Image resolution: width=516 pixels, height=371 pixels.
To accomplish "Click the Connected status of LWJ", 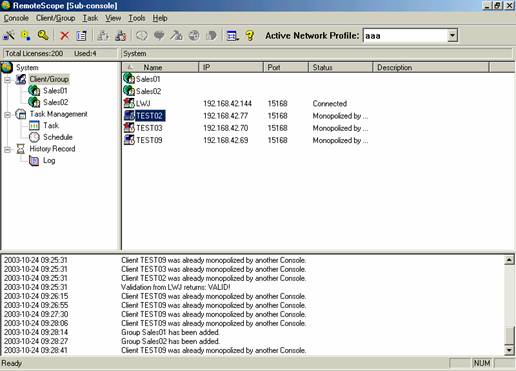I will (330, 104).
